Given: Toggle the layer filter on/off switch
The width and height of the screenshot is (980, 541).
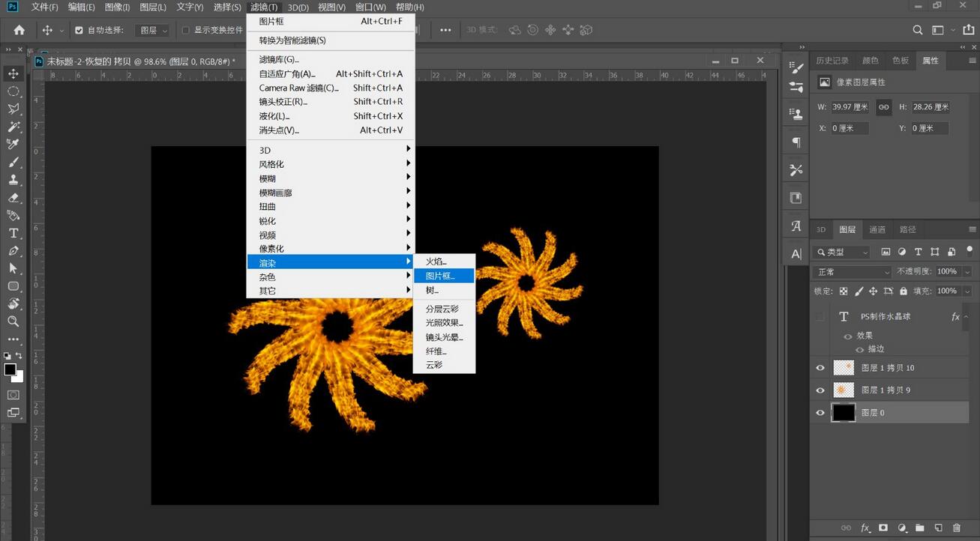Looking at the screenshot, I should coord(970,251).
